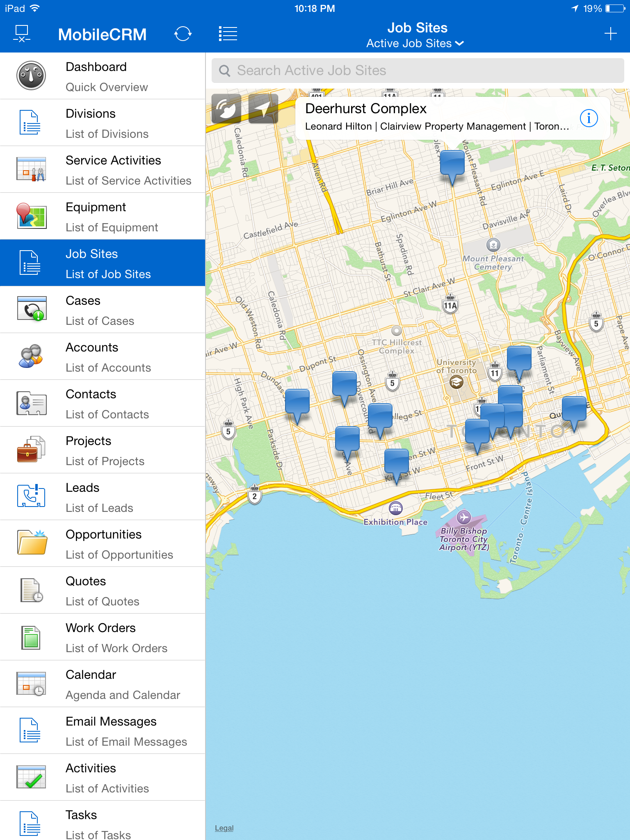Image resolution: width=630 pixels, height=840 pixels.
Task: Open Calendar agenda view
Action: coord(103,684)
